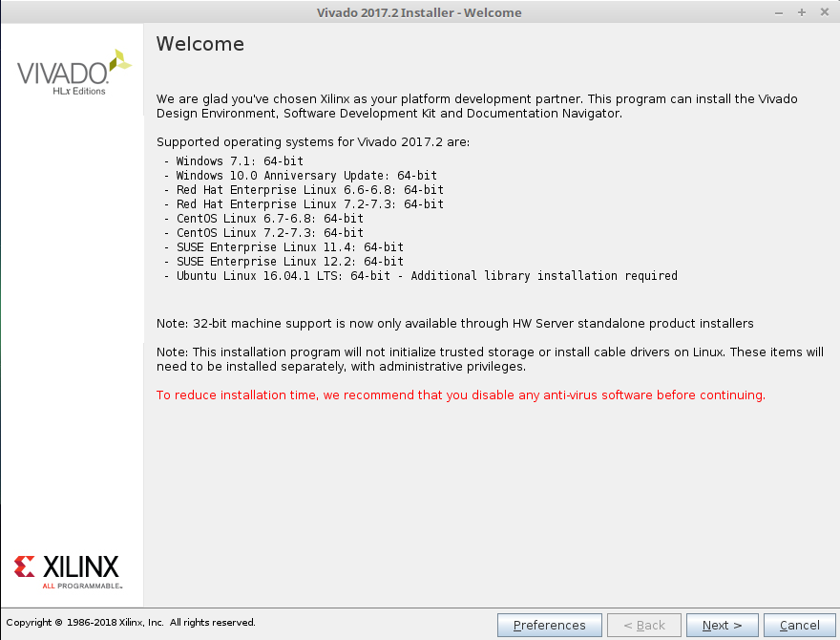Click the Vivado HLx Editions logo
The image size is (840, 640).
[x=73, y=73]
